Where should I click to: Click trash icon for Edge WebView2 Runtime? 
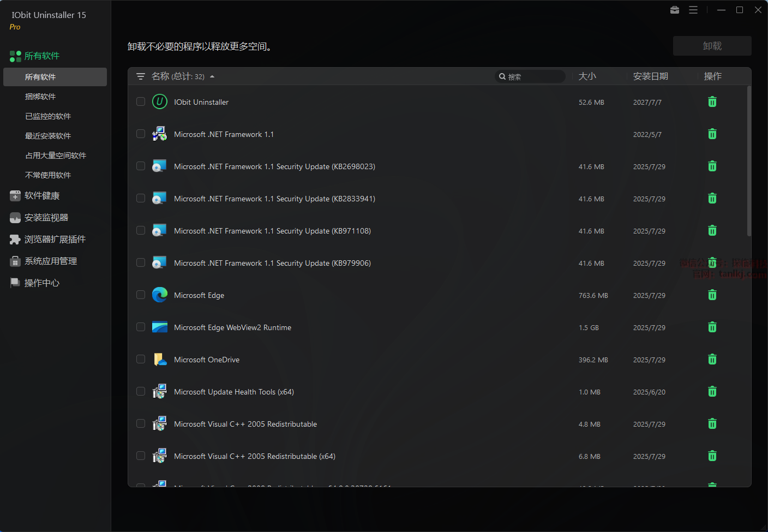(712, 327)
